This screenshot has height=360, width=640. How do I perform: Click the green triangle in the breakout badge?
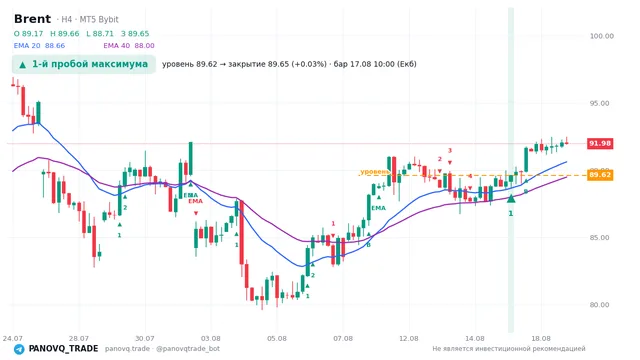point(22,64)
